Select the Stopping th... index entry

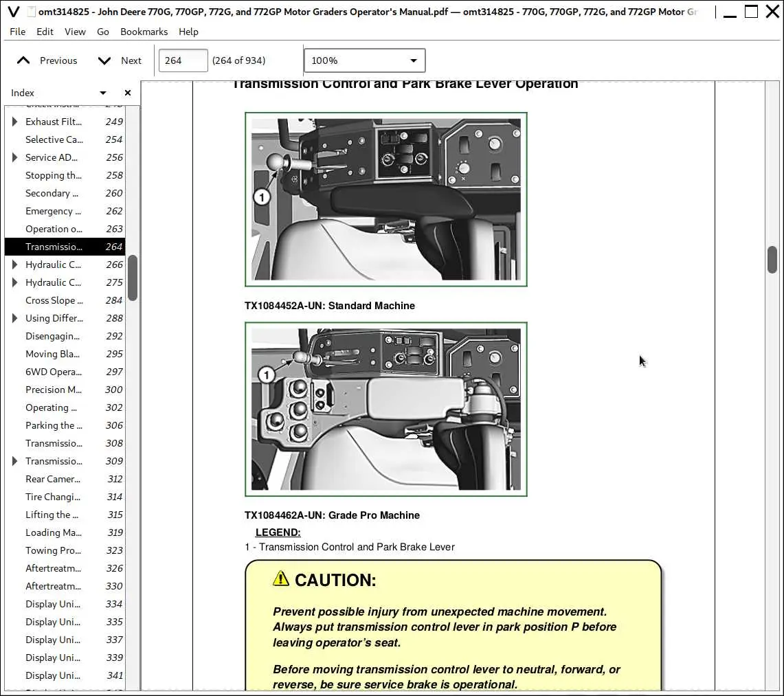tap(65, 175)
